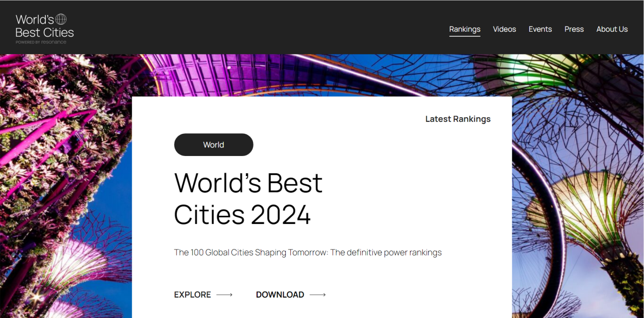The width and height of the screenshot is (644, 318).
Task: Click the World's Best Cities 2024 heading
Action: pos(249,198)
